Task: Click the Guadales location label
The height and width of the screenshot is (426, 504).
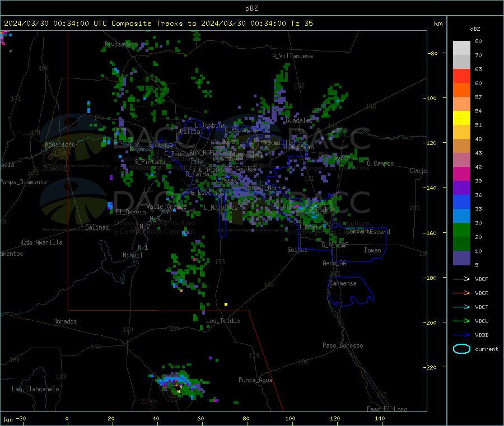Action: [x=299, y=120]
